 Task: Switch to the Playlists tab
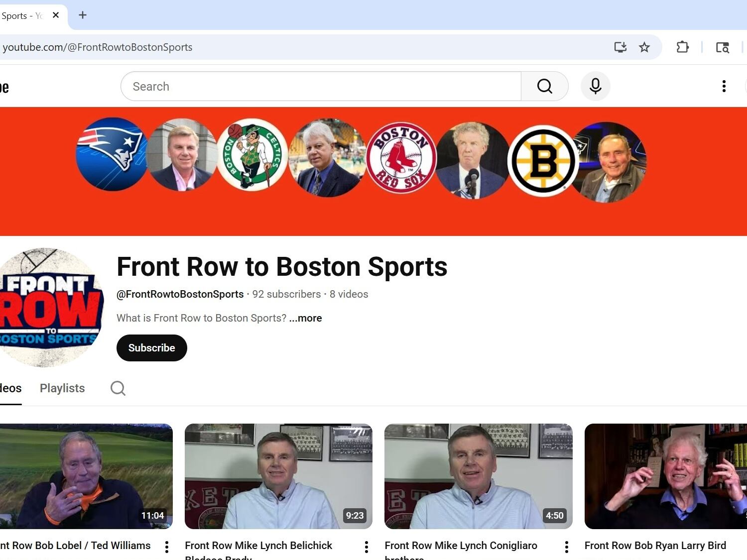point(62,388)
